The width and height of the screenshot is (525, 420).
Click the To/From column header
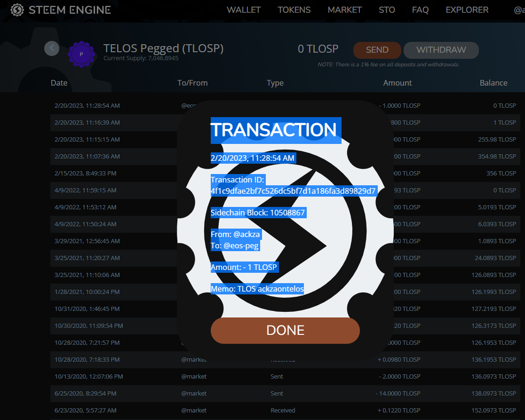click(192, 83)
